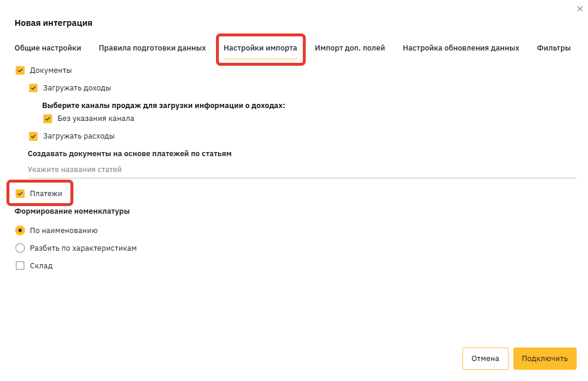This screenshot has width=588, height=381.
Task: Switch to Правила подготовки данных tab
Action: (152, 48)
